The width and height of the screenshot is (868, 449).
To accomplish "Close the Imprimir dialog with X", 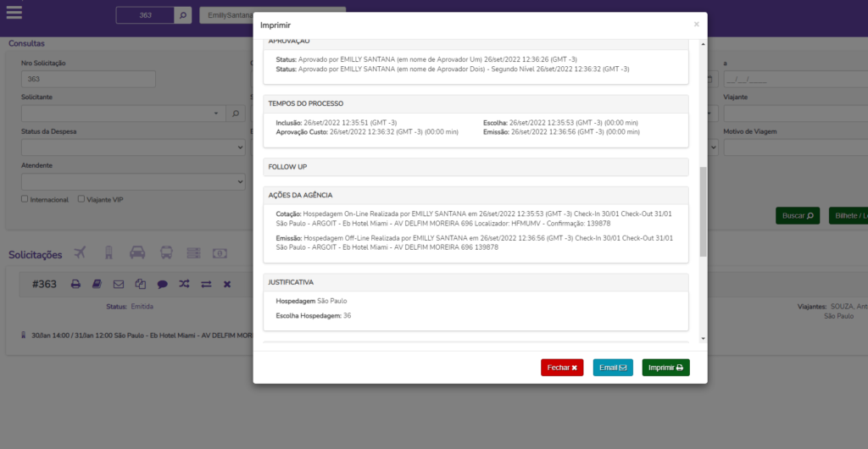I will pyautogui.click(x=697, y=25).
